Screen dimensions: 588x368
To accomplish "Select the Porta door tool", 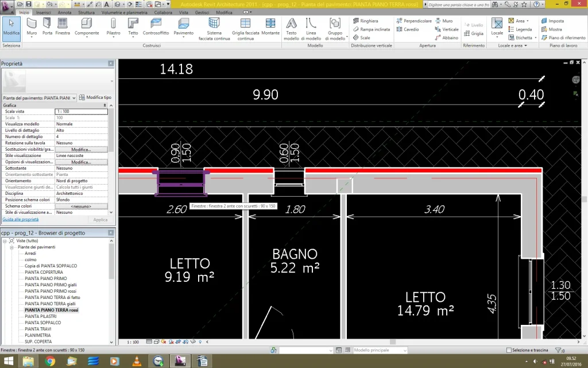I will click(x=47, y=28).
